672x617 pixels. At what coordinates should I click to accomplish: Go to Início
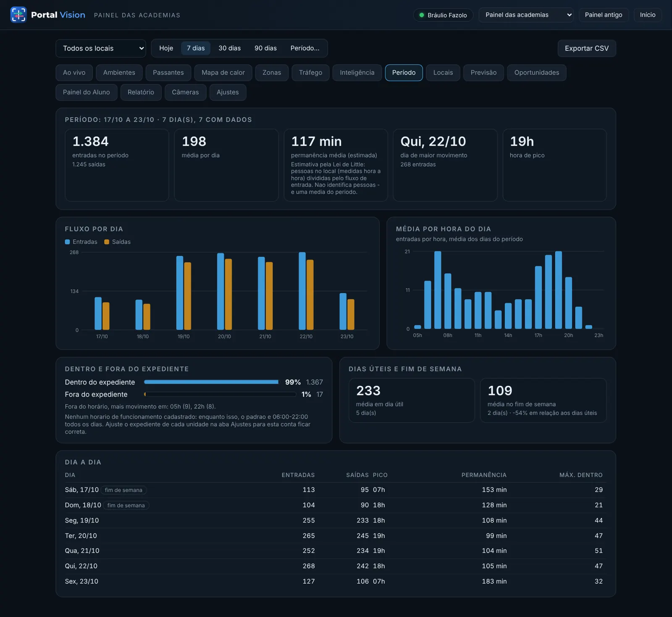(648, 15)
